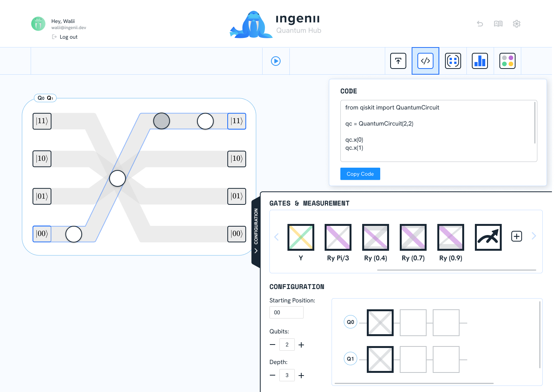Image resolution: width=555 pixels, height=392 pixels.
Task: Select the Y gate tile
Action: coord(300,237)
